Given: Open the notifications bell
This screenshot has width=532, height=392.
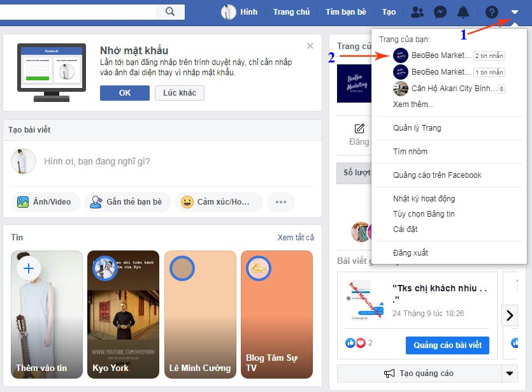Looking at the screenshot, I should click(463, 11).
